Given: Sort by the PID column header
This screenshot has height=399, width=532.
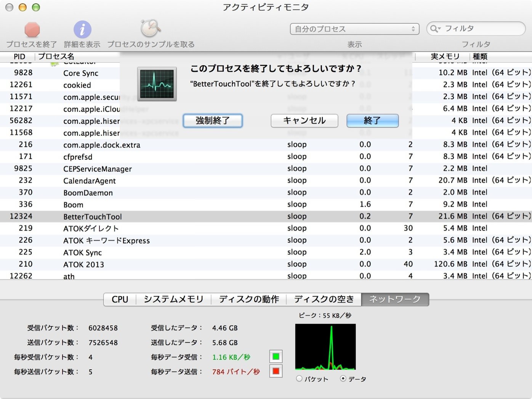Looking at the screenshot, I should click(x=19, y=56).
